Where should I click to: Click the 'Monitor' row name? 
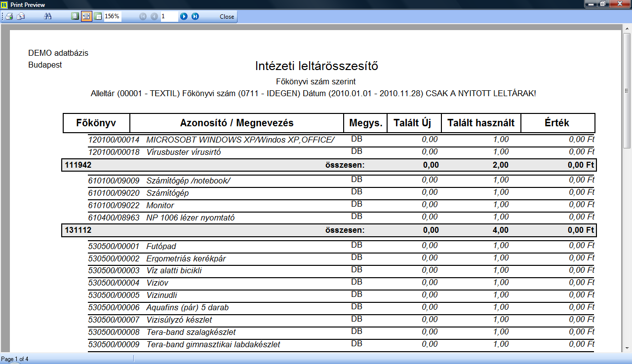[160, 206]
